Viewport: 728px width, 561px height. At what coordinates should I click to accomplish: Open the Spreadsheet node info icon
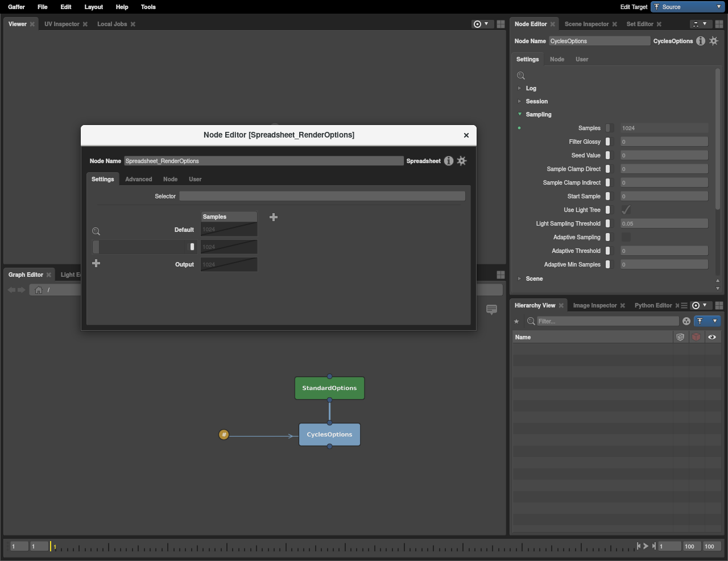(x=448, y=161)
